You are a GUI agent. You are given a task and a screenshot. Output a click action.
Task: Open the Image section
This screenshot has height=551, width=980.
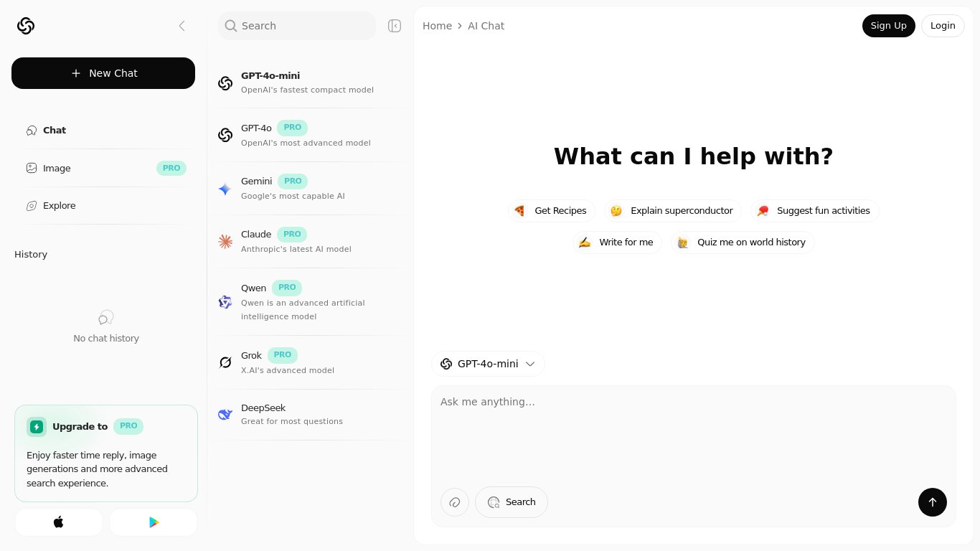coord(105,168)
